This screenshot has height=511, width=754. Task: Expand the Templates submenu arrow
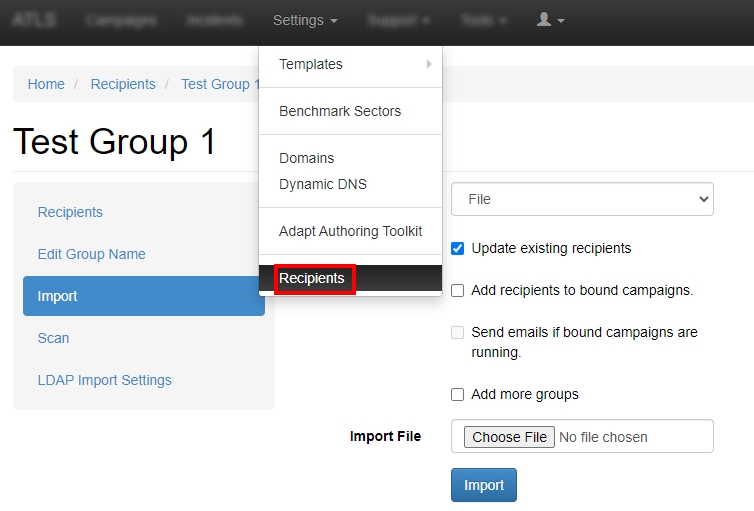[x=429, y=64]
